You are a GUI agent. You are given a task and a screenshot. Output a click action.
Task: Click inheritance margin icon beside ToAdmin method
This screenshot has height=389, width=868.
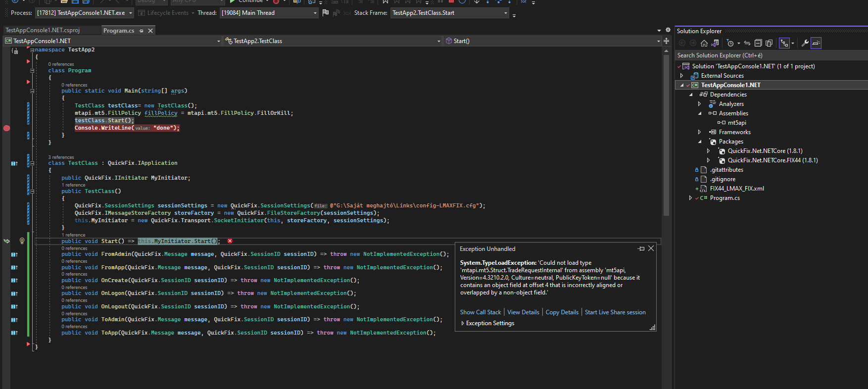click(x=14, y=320)
